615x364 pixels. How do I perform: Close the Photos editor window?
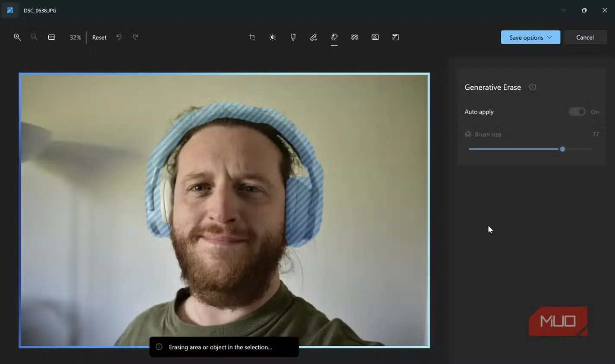click(605, 10)
